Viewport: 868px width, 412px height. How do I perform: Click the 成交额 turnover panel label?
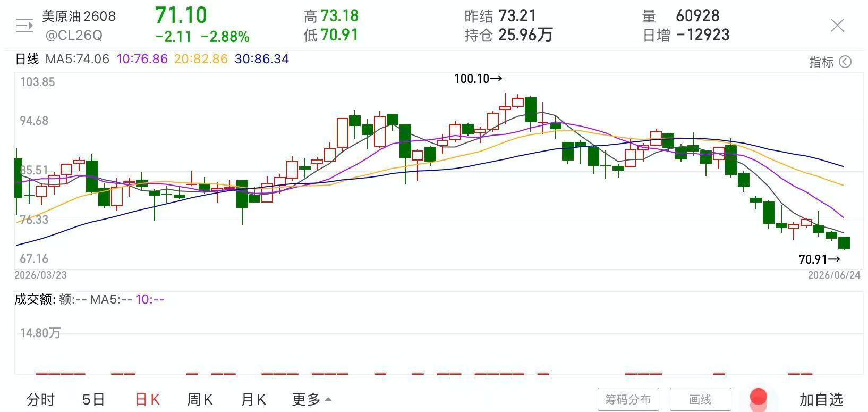34,299
